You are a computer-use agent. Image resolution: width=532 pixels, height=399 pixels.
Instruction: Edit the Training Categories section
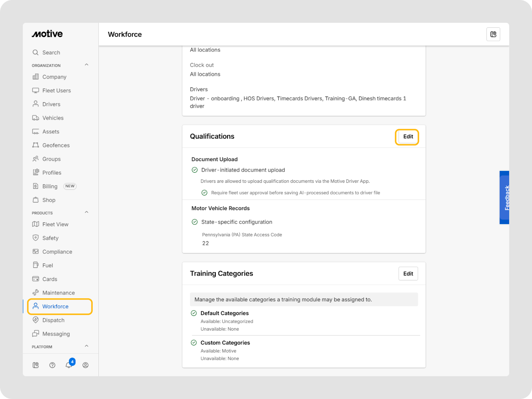(x=408, y=274)
